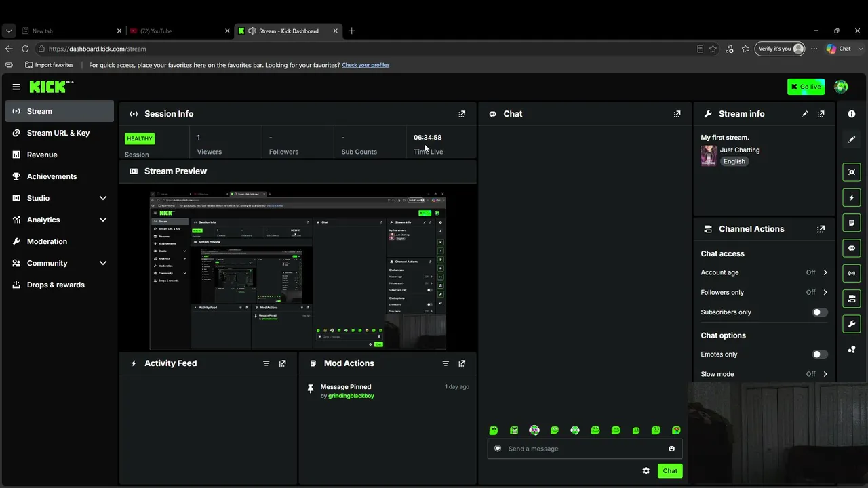Click the browser address bar URL
The image size is (868, 488).
click(98, 49)
